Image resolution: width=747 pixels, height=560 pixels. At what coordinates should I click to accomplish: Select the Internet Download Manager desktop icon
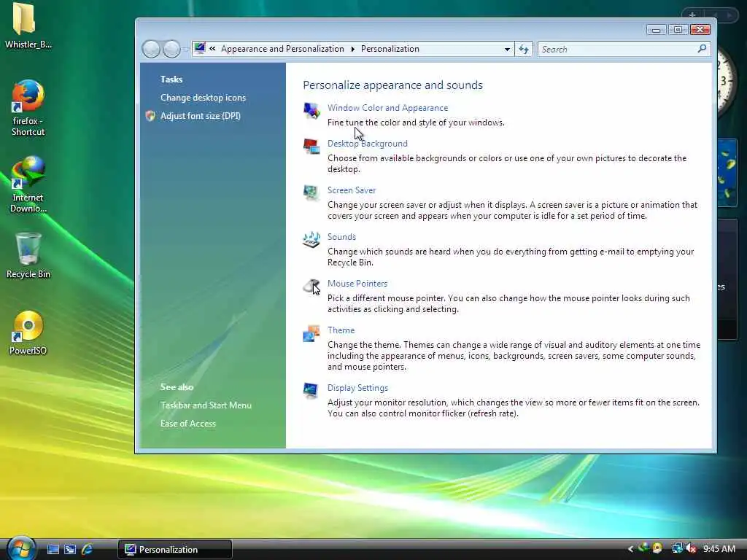[28, 184]
